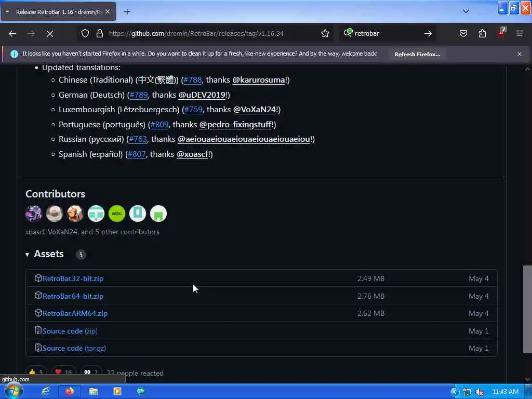This screenshot has height=399, width=532.
Task: Visit @pedro-fixingstuff's profile
Action: point(235,125)
